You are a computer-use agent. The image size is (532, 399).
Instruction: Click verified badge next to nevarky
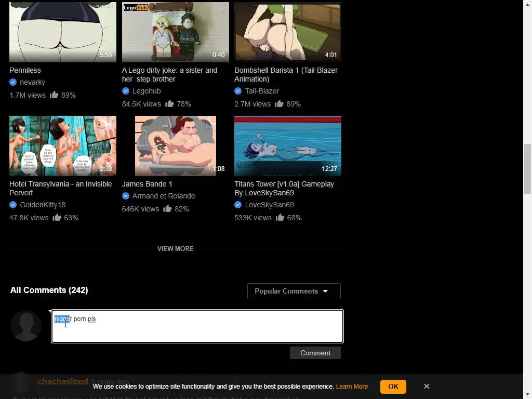13,82
